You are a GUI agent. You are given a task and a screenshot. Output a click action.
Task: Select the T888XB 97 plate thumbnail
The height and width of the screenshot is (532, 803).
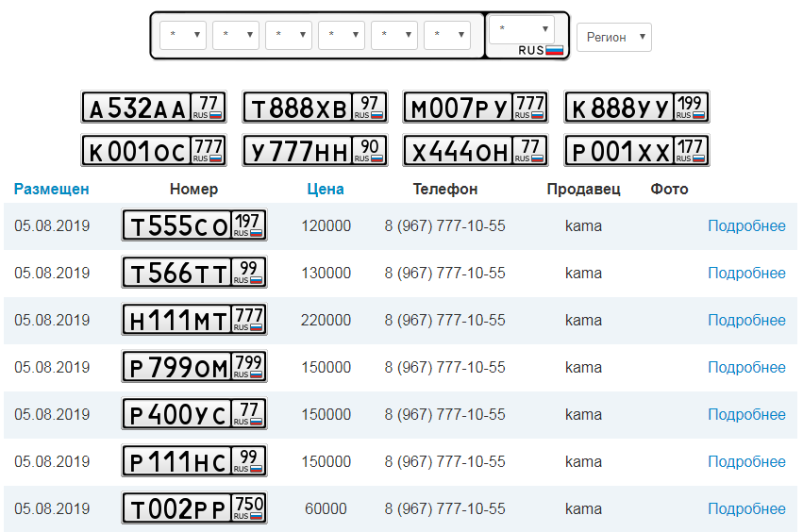[x=315, y=108]
